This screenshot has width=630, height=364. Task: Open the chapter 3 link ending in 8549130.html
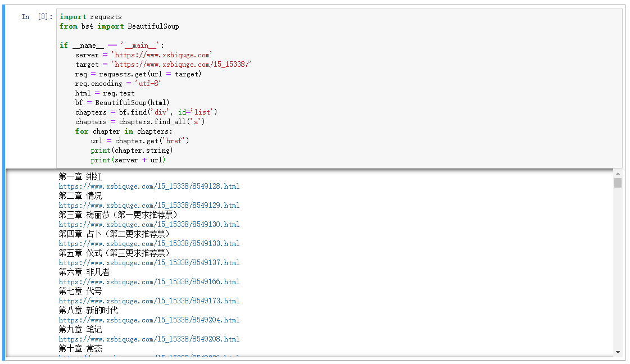[149, 224]
